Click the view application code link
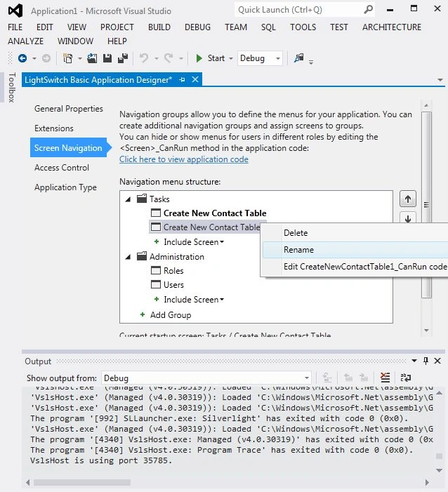 pos(184,159)
